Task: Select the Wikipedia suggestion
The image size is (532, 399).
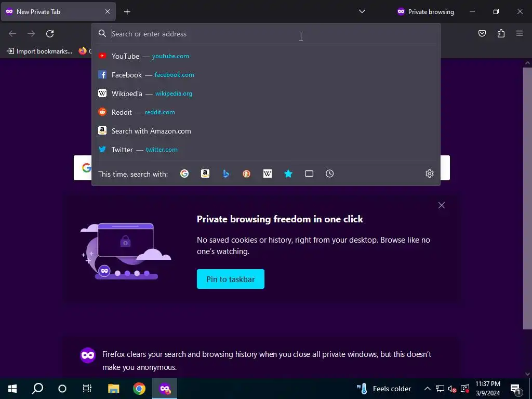Action: click(265, 94)
